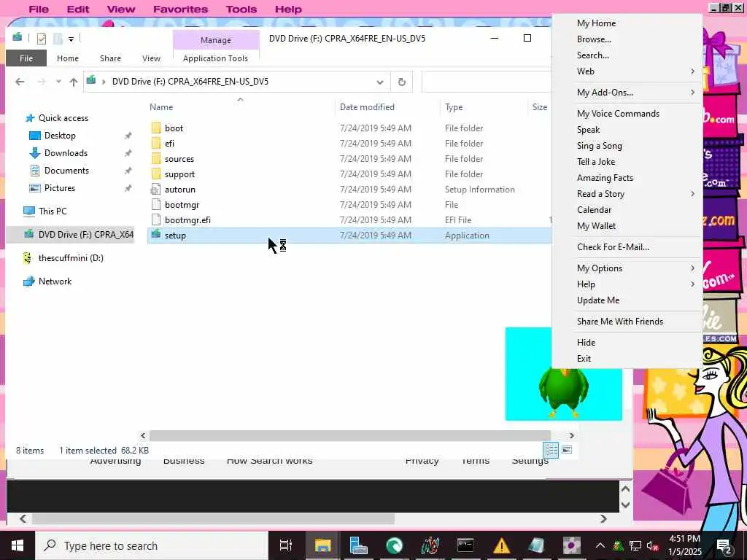Open the notification center icon
The image size is (747, 560).
[x=724, y=545]
